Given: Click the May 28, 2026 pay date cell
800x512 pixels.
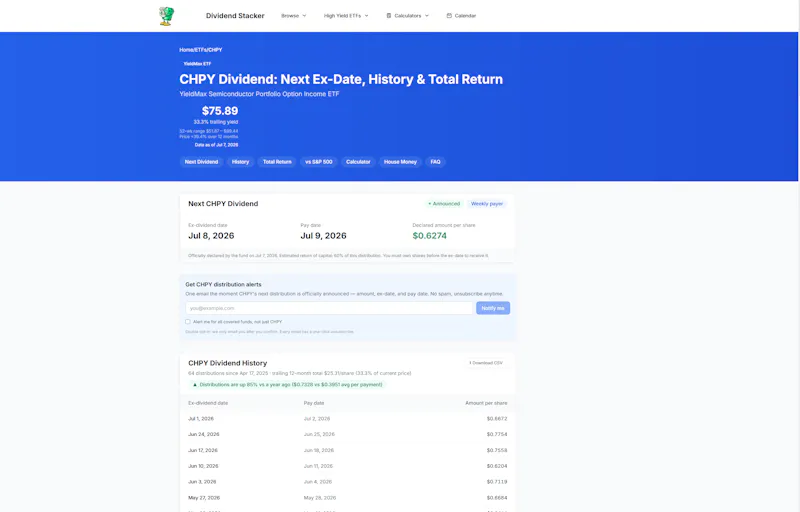Looking at the screenshot, I should tap(319, 498).
